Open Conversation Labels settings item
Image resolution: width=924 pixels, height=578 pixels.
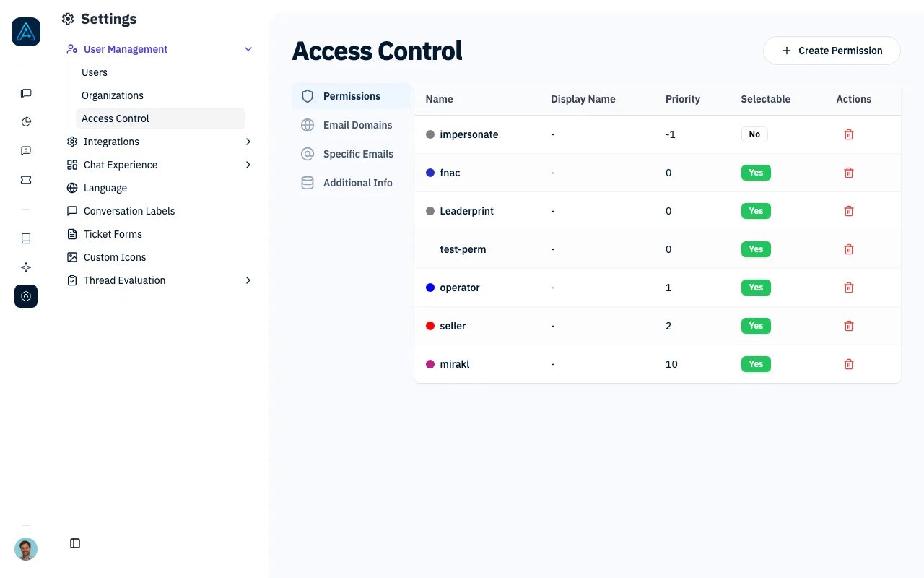click(159, 211)
